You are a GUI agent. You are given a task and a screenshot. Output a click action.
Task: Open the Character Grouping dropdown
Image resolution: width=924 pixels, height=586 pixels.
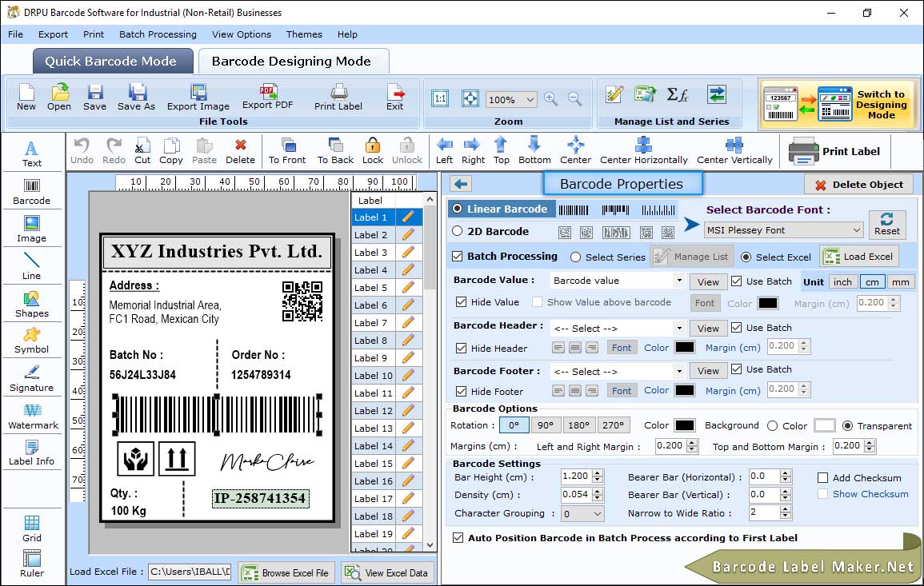tap(582, 513)
